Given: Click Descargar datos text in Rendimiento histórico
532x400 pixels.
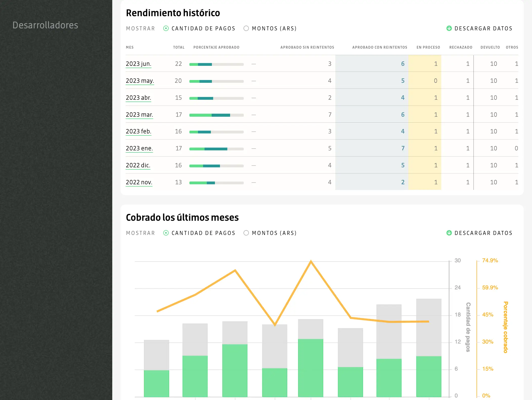Looking at the screenshot, I should [x=483, y=28].
